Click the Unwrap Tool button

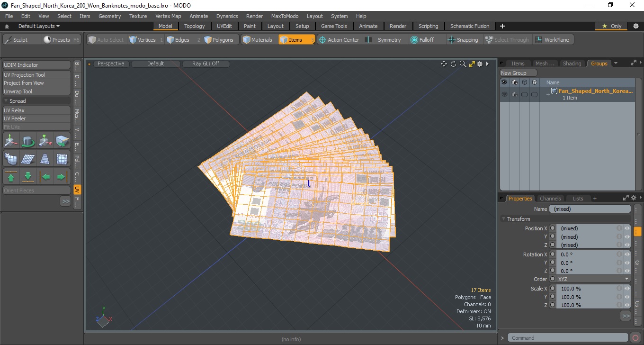point(37,91)
